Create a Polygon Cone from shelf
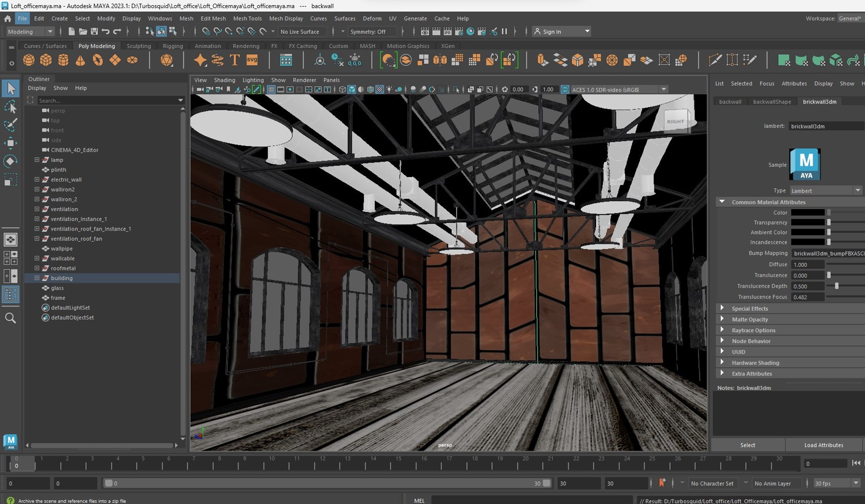Image resolution: width=865 pixels, height=504 pixels. tap(80, 60)
